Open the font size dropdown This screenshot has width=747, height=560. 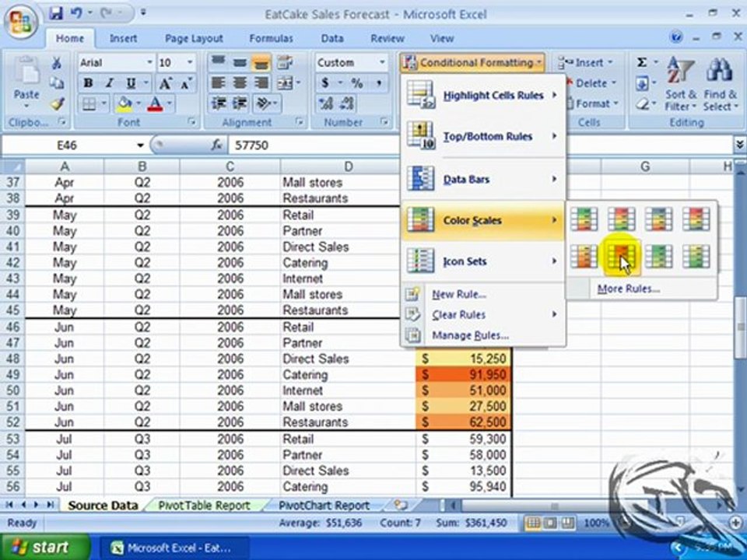point(190,62)
